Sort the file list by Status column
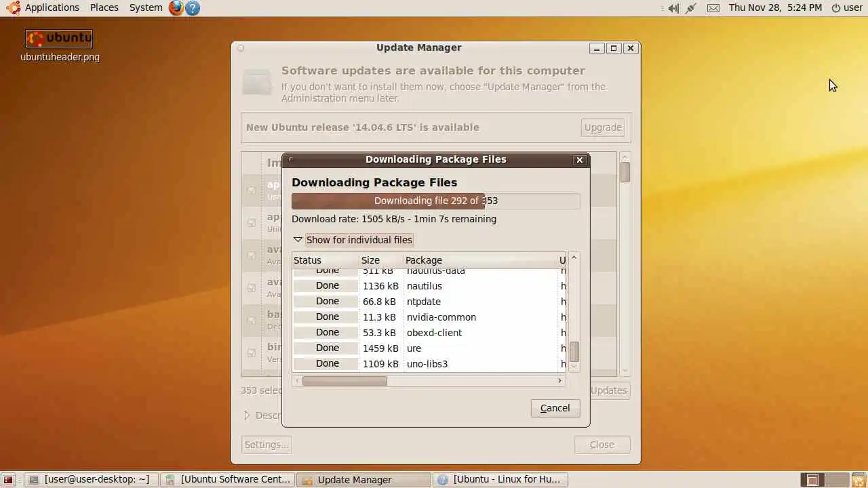Viewport: 868px width, 488px height. coord(325,260)
